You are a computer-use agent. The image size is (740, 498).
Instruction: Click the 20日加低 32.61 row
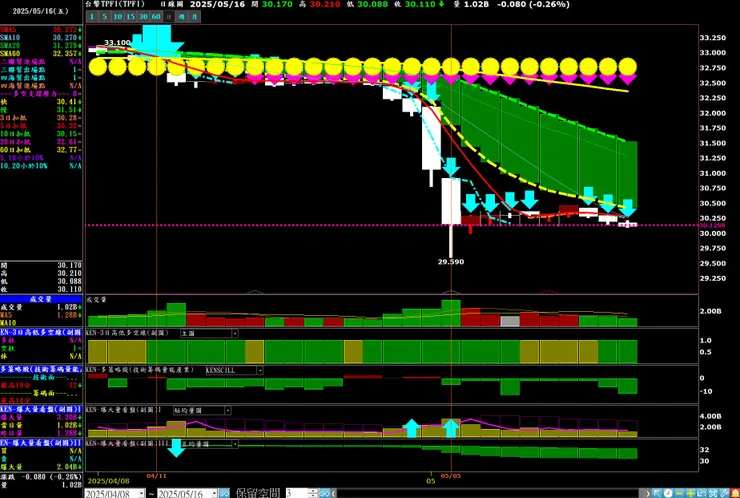pyautogui.click(x=41, y=142)
